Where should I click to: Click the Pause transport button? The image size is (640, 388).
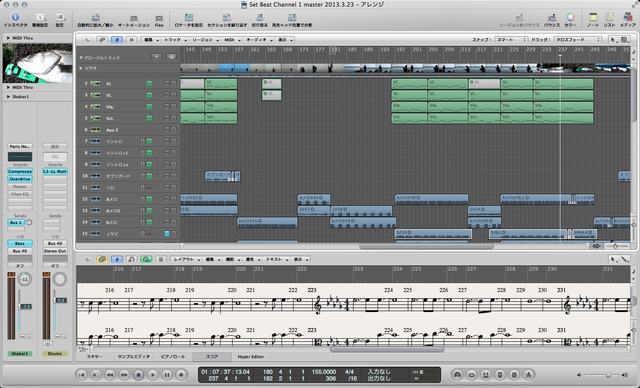[167, 375]
